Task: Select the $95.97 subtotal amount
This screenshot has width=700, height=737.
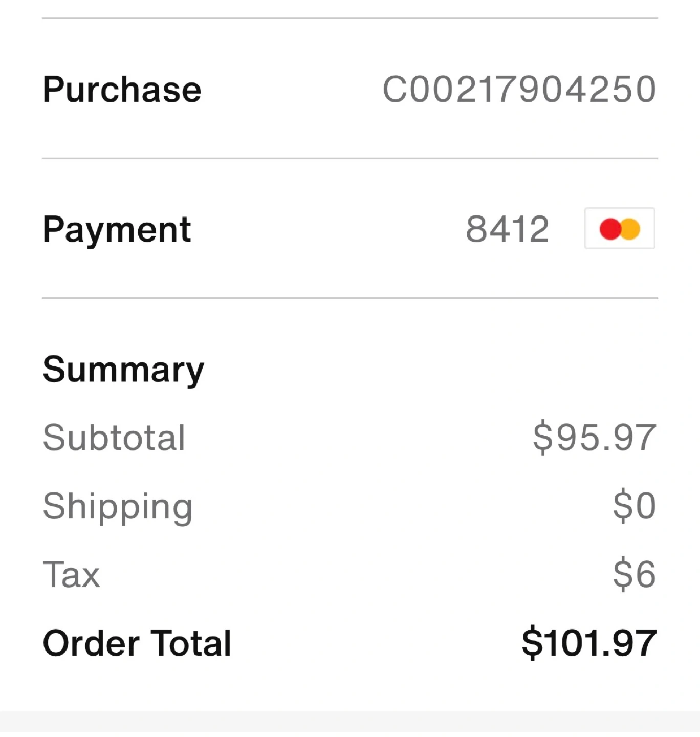Action: (x=594, y=438)
